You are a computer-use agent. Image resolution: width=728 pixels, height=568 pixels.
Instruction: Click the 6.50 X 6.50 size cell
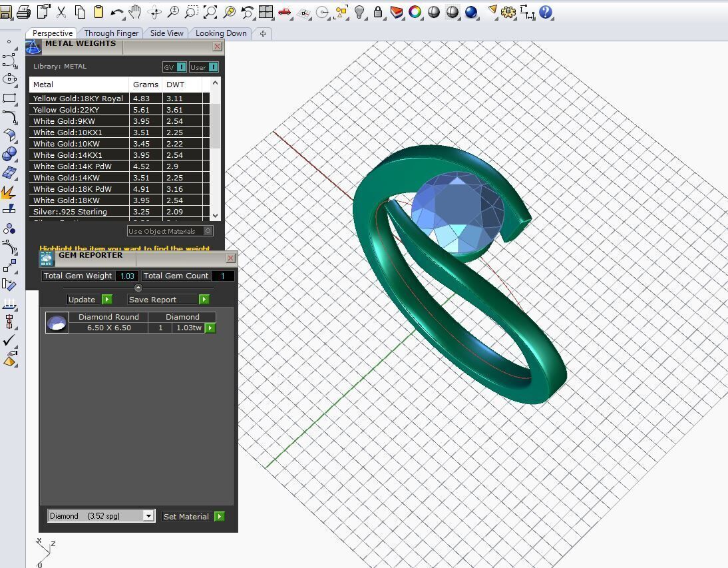click(108, 328)
